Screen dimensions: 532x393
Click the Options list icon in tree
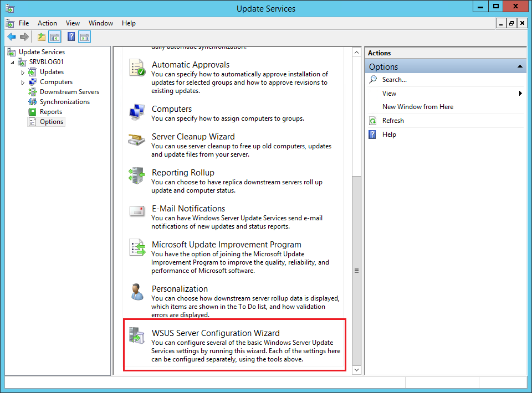33,122
